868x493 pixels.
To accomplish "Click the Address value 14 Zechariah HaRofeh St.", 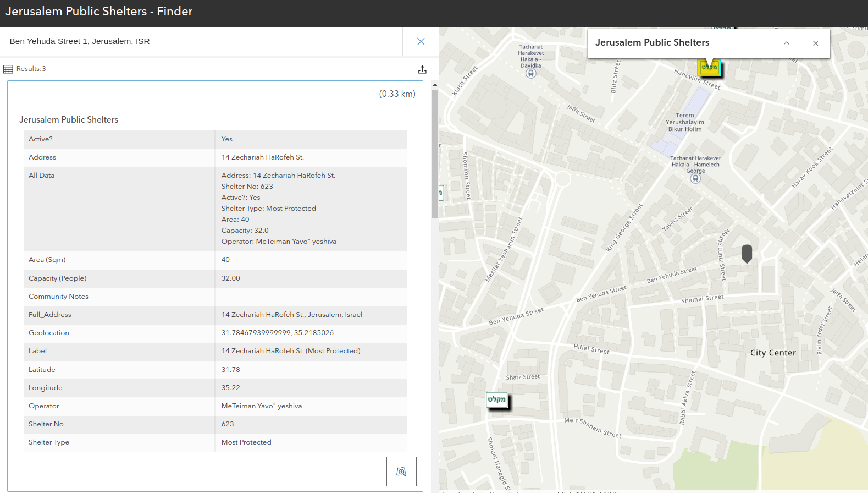I will (x=263, y=157).
